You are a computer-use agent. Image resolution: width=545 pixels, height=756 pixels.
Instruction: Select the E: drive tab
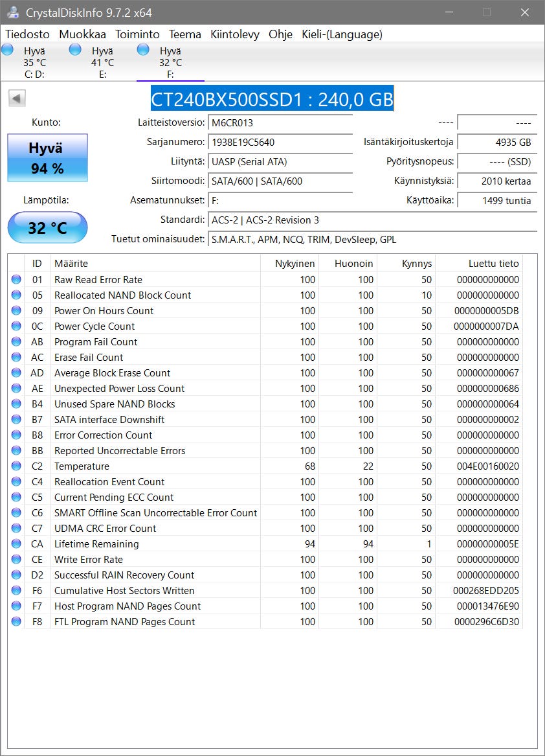[x=102, y=62]
